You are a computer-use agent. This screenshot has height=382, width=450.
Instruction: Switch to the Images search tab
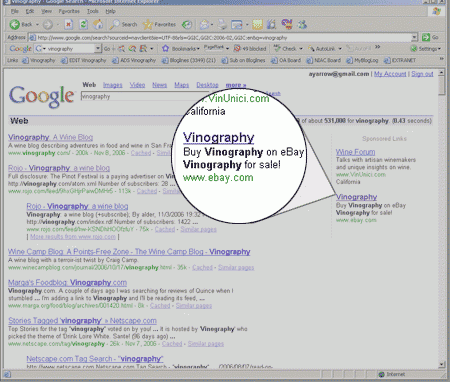[112, 85]
